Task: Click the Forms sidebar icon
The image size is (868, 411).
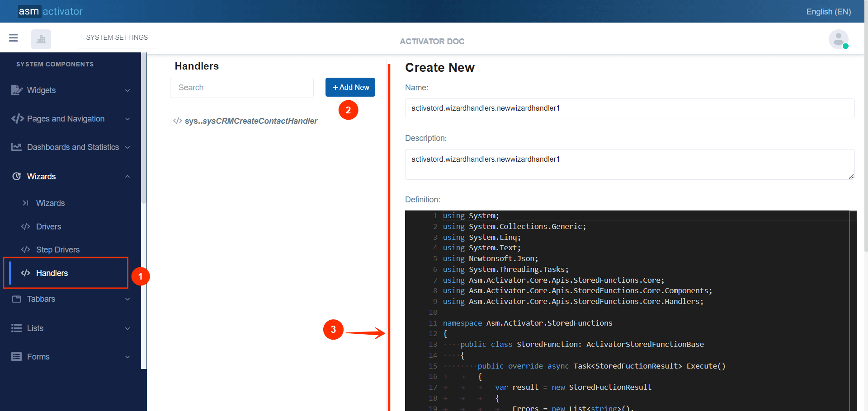Action: click(x=17, y=357)
